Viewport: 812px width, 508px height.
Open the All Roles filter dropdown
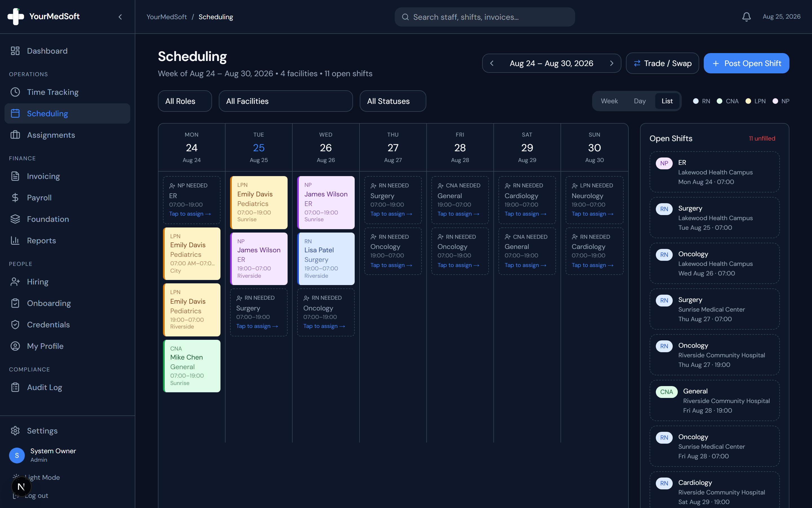[185, 101]
